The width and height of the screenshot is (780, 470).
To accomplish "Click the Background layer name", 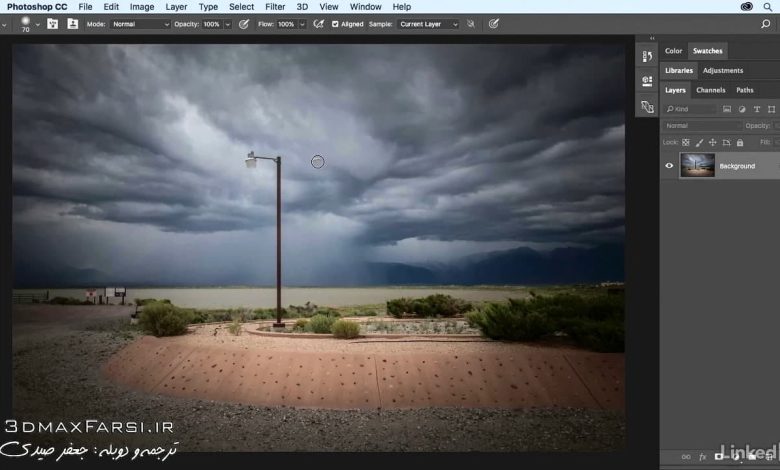I will (x=737, y=166).
